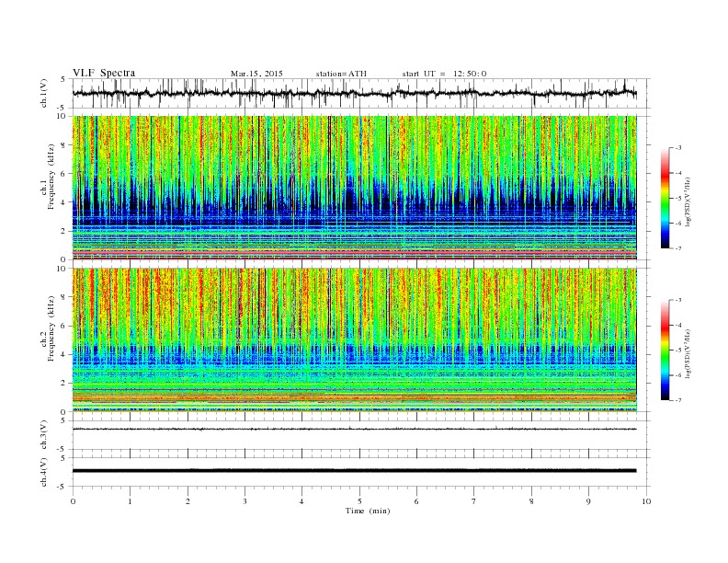Click time axis tick label "0"
Screen dimensions: 728x563
[73, 501]
